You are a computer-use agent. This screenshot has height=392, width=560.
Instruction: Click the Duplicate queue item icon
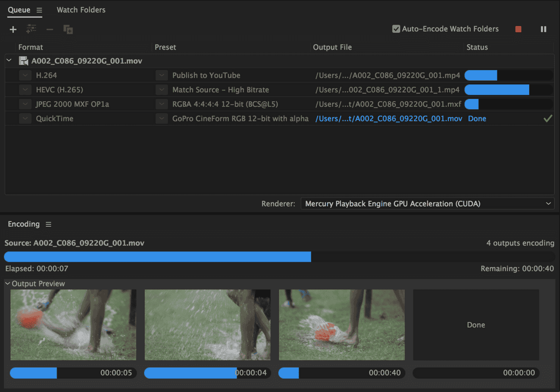click(x=68, y=29)
